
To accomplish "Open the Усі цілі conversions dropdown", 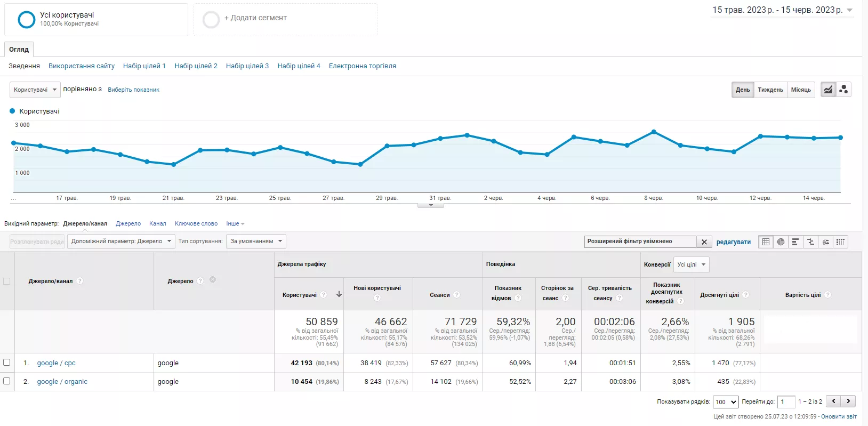I will tap(692, 264).
